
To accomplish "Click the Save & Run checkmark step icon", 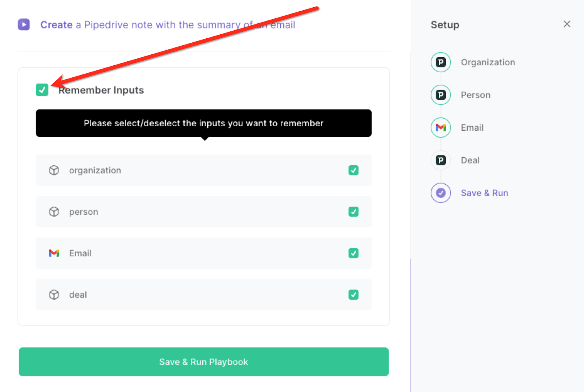I will tap(441, 193).
